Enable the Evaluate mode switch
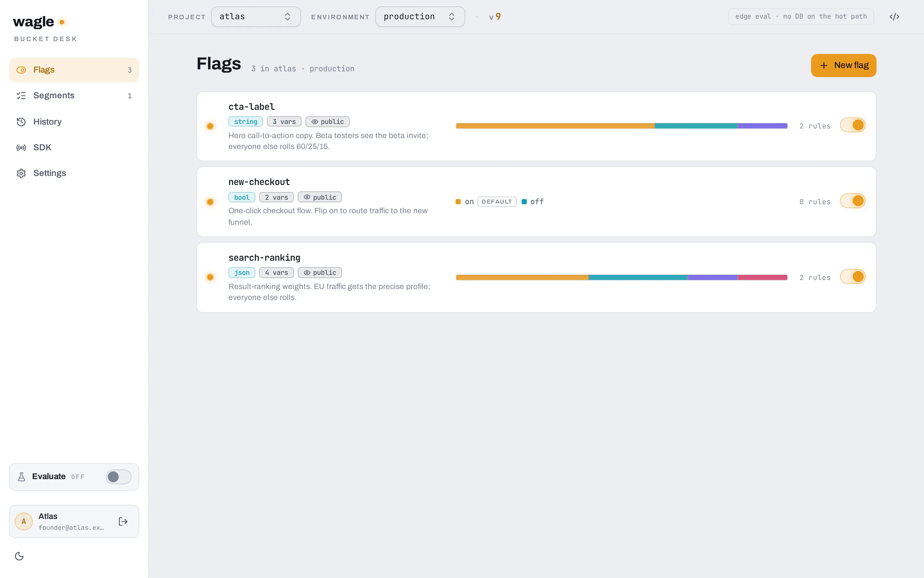924x578 pixels. (x=119, y=477)
